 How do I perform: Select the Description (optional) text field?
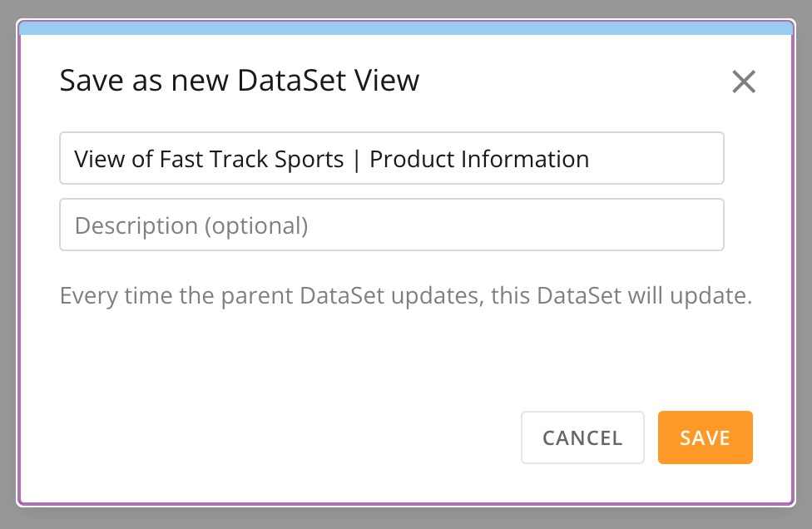391,225
